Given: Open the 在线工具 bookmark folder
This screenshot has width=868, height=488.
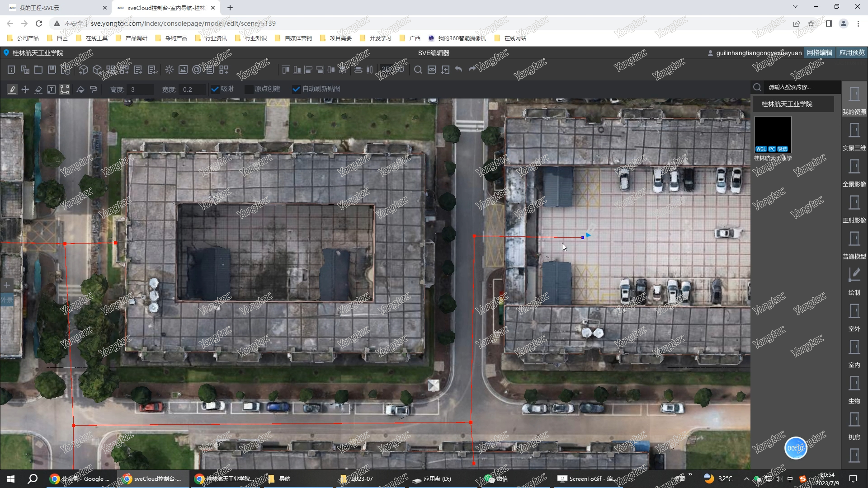Looking at the screenshot, I should click(92, 38).
